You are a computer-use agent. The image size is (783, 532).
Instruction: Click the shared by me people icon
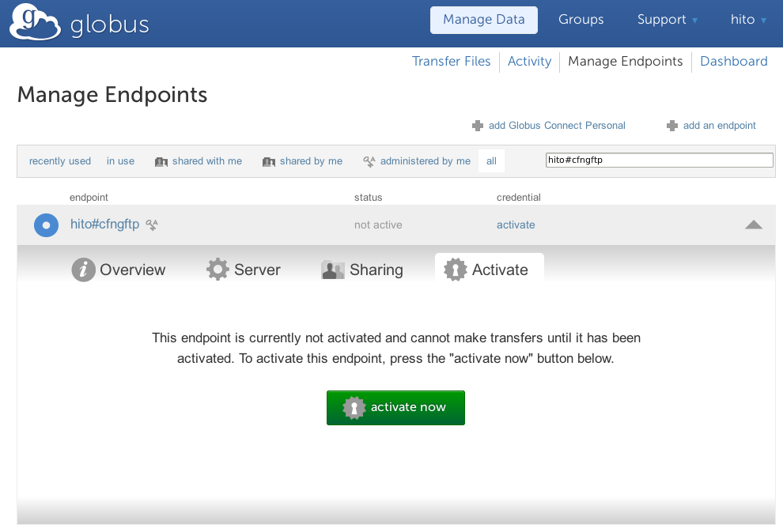269,162
